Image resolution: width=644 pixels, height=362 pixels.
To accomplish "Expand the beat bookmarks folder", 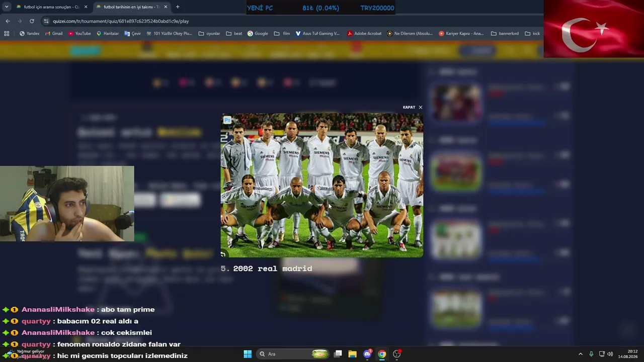I will [x=234, y=34].
